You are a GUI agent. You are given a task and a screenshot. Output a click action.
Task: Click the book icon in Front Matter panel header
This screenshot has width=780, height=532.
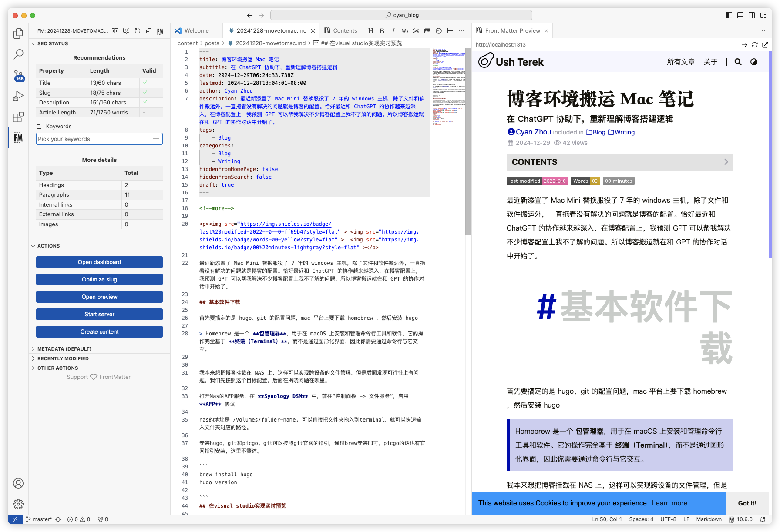(115, 31)
